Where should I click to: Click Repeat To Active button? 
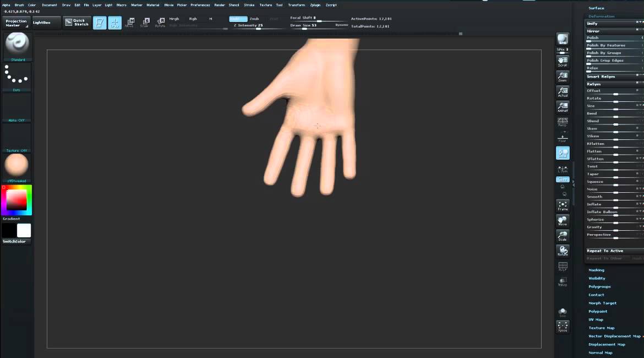coord(615,251)
